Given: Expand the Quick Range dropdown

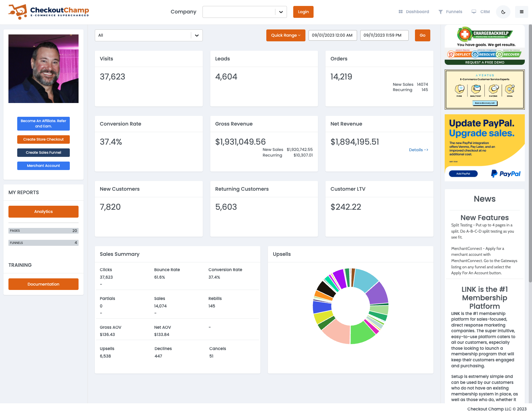Looking at the screenshot, I should [x=286, y=35].
